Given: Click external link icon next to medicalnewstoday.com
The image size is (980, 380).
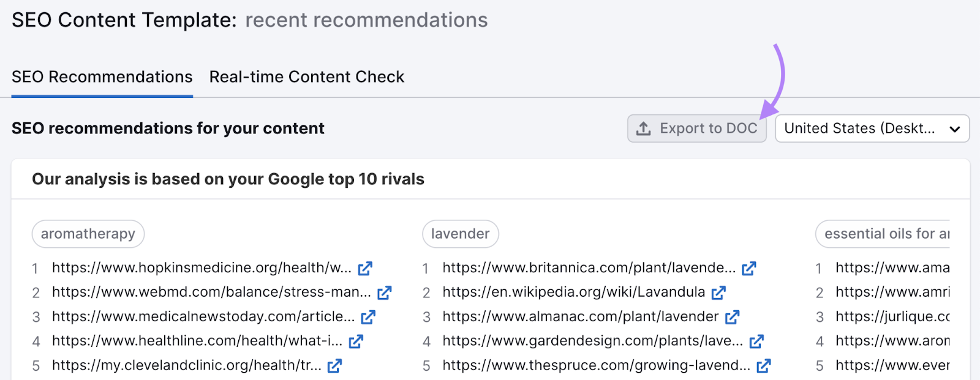Looking at the screenshot, I should [x=368, y=317].
